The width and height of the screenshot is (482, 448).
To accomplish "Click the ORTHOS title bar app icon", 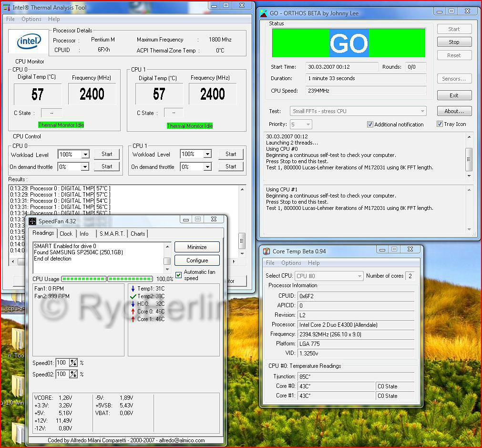I will [264, 13].
